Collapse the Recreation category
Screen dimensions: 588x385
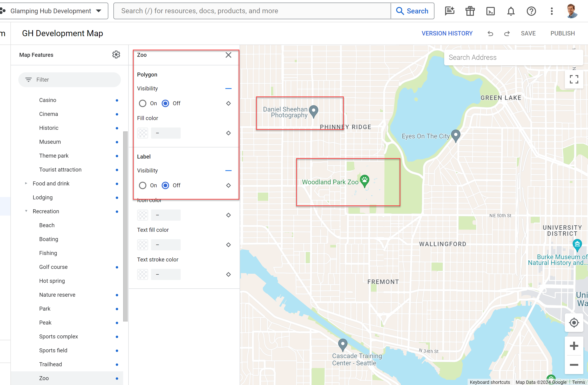tap(26, 211)
